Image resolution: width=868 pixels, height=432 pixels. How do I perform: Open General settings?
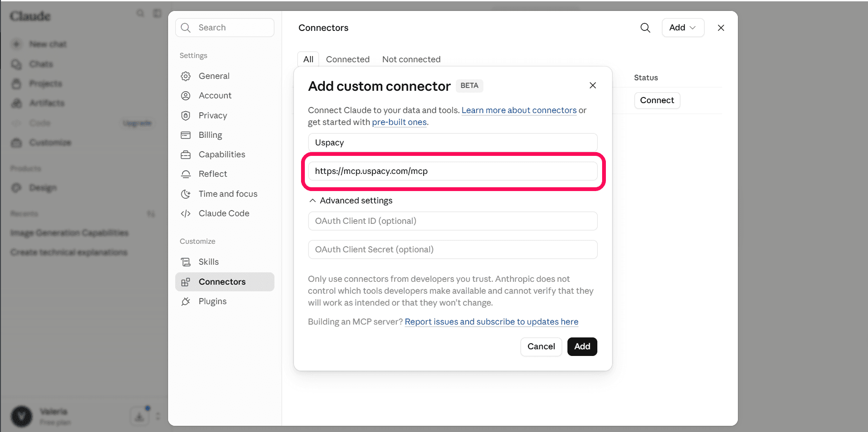[x=225, y=76]
